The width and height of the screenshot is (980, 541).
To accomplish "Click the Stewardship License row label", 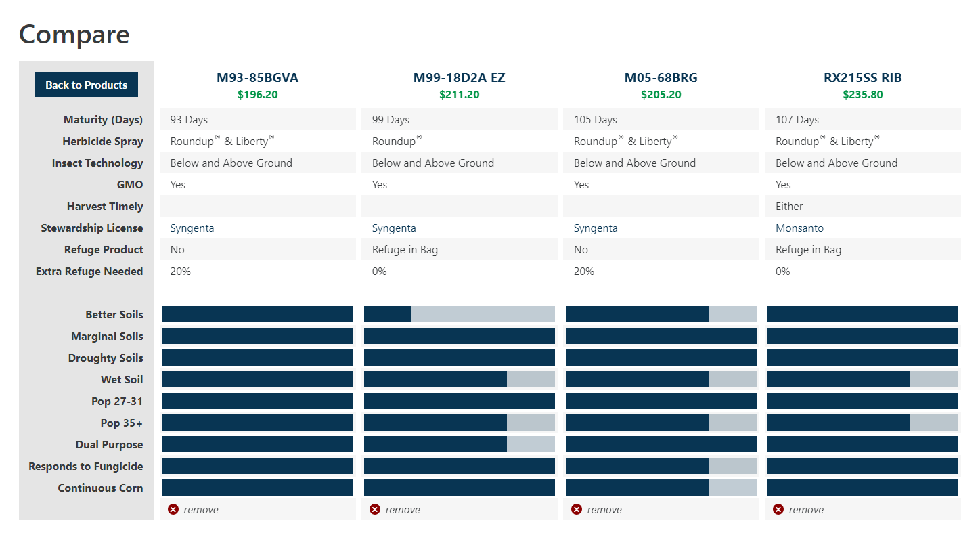I will coord(92,228).
